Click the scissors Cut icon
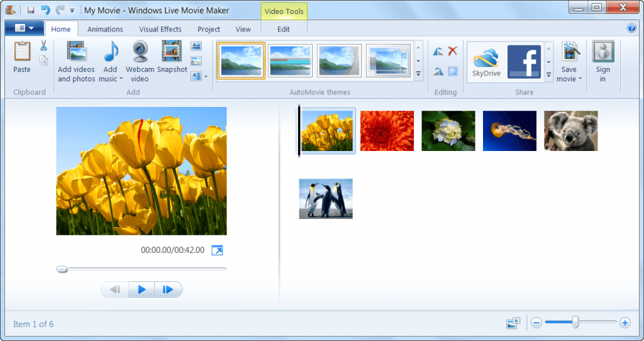This screenshot has width=644, height=341. (x=43, y=46)
